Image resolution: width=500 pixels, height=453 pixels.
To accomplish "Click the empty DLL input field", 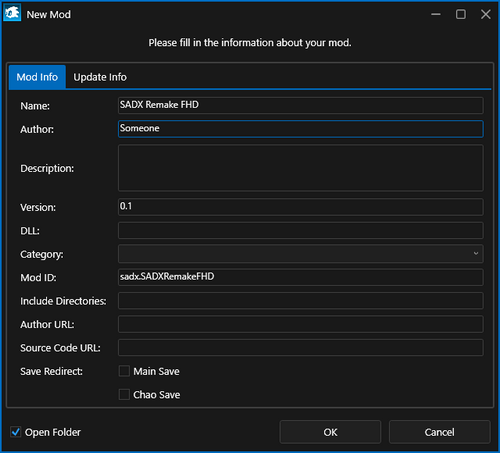I will [301, 230].
